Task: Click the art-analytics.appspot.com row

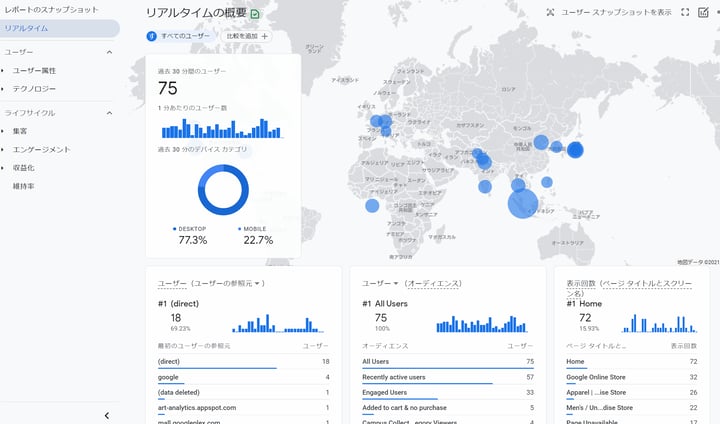Action: tap(243, 408)
